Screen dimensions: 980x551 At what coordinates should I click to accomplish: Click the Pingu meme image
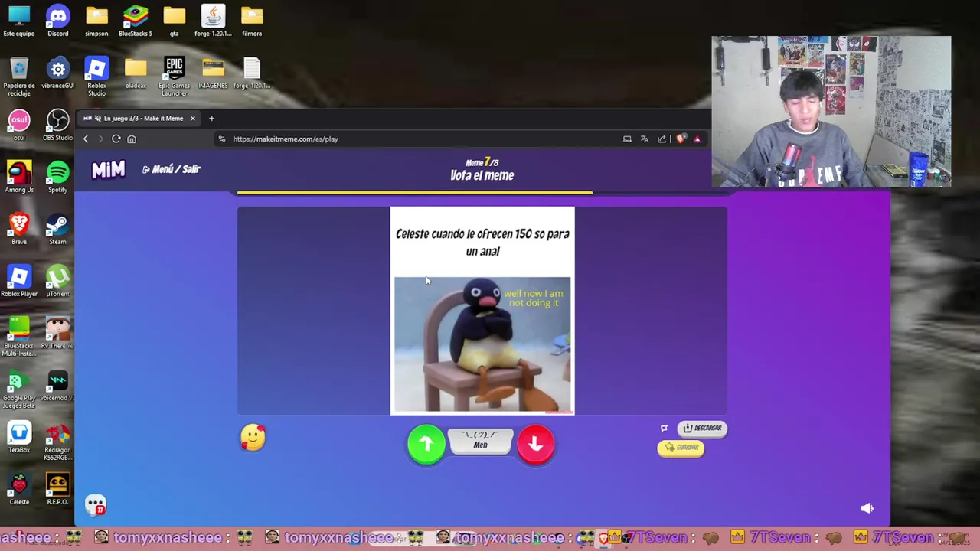(482, 344)
